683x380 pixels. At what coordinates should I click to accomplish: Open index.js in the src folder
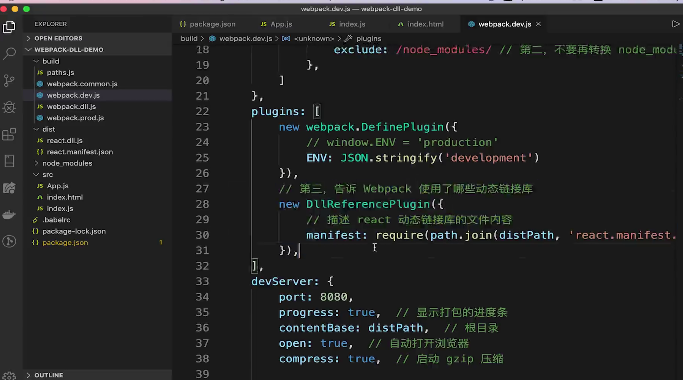click(x=60, y=208)
